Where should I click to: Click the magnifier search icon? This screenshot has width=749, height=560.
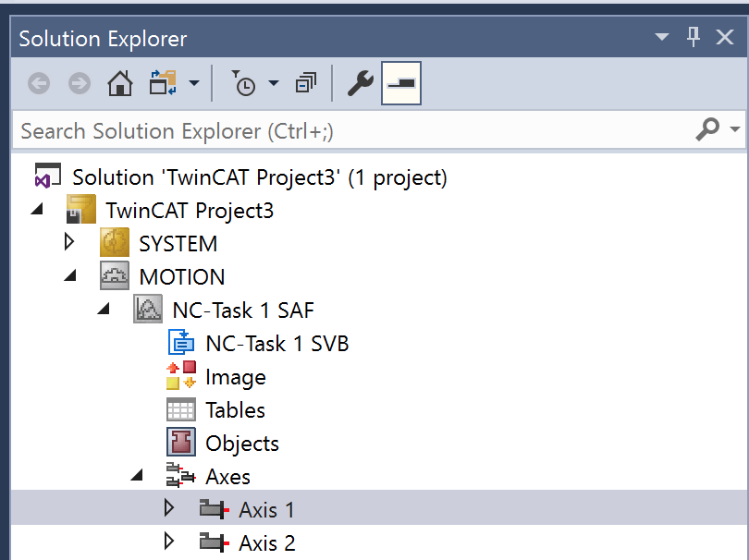coord(707,128)
